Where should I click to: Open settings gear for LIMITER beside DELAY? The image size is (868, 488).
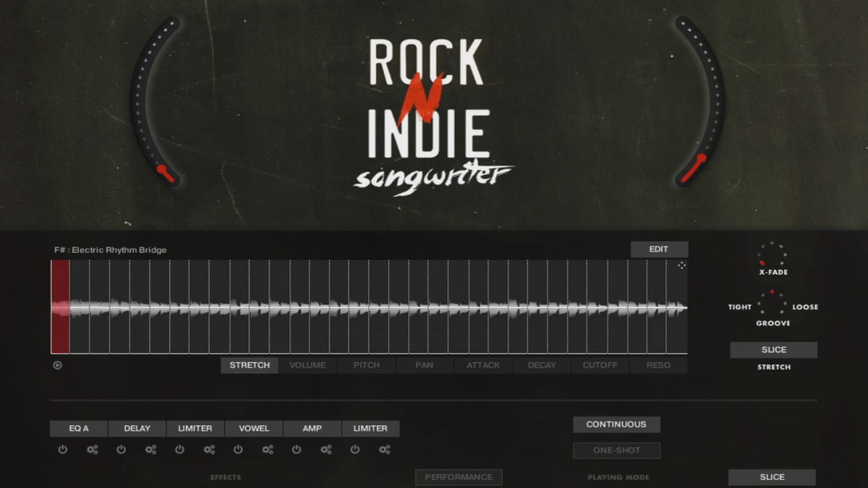pyautogui.click(x=209, y=450)
